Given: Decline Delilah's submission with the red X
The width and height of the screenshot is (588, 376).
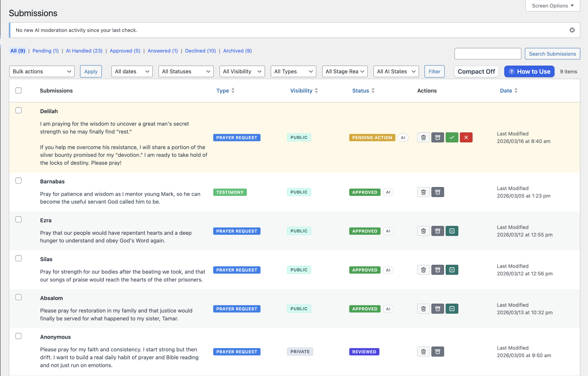Looking at the screenshot, I should 466,137.
